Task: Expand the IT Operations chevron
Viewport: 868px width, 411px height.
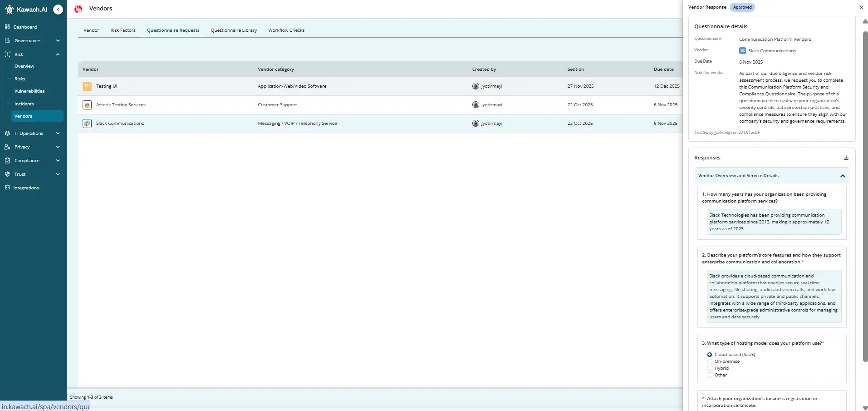Action: [x=58, y=133]
